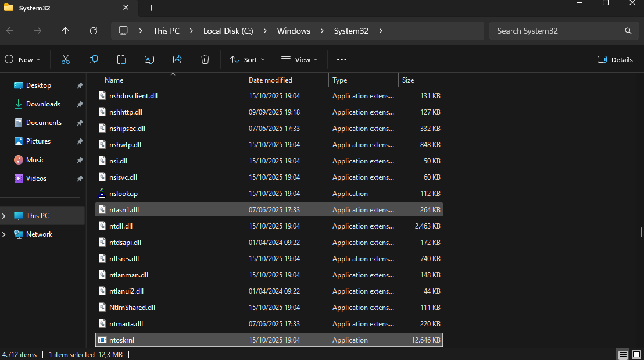Click the Delete trash icon
This screenshot has width=644, height=360.
205,59
